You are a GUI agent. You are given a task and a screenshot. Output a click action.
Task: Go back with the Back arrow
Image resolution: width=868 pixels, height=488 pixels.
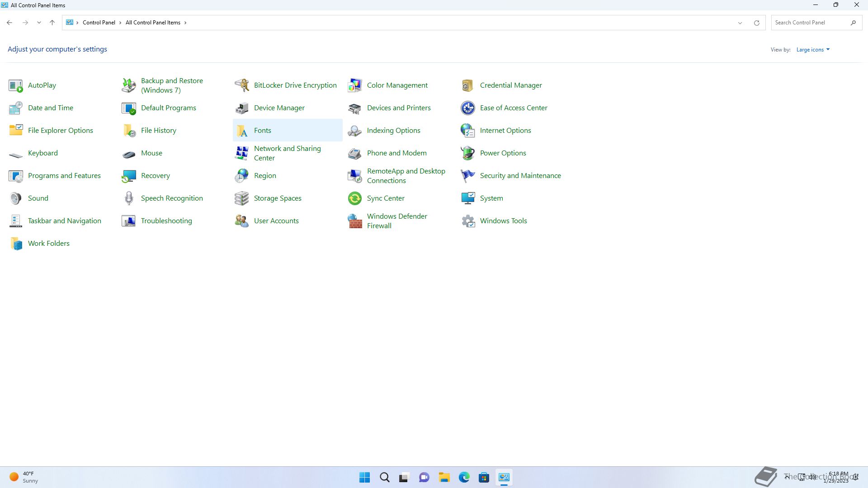pos(9,23)
